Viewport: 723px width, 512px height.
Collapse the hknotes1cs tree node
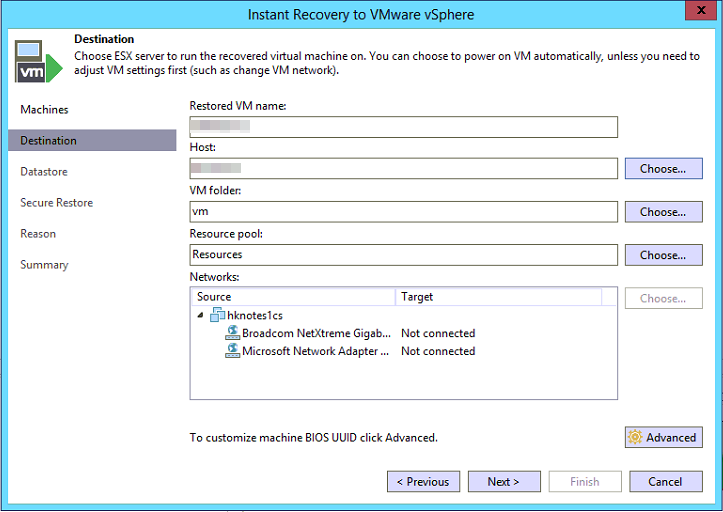(x=201, y=315)
